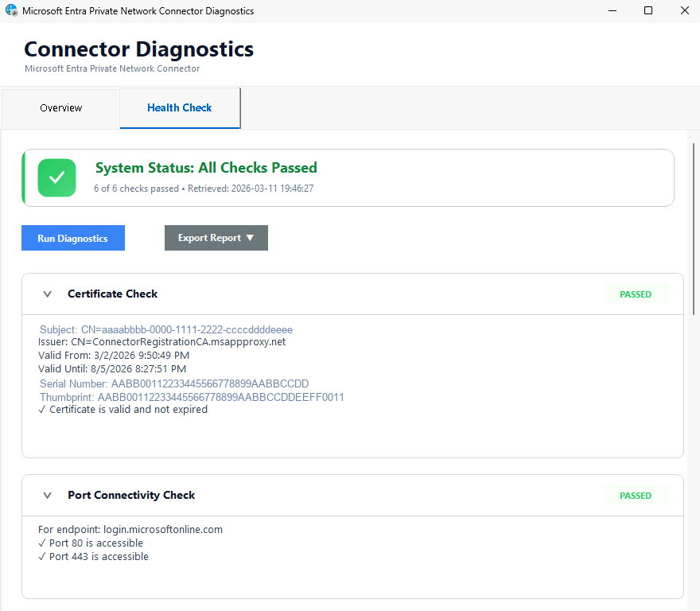Open the Export Report dropdown
The height and width of the screenshot is (611, 700).
pyautogui.click(x=216, y=238)
